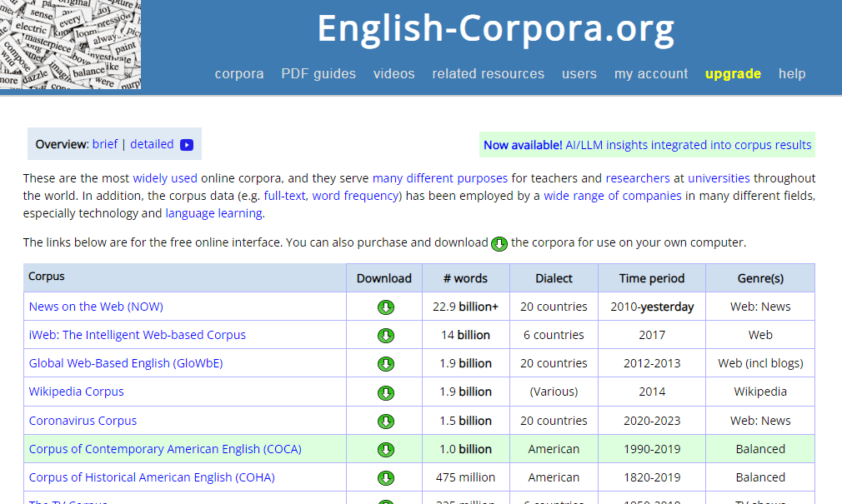Follow the wide range of companies link
The width and height of the screenshot is (842, 504).
pos(612,196)
